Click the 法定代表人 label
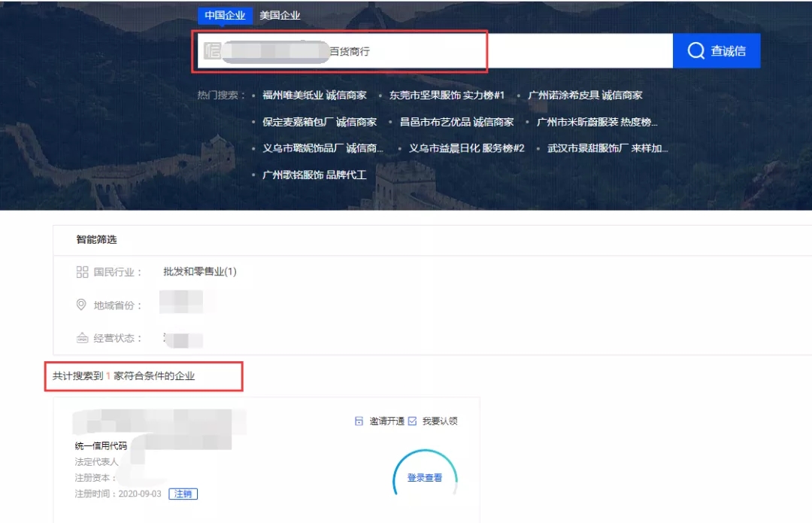 [96, 461]
